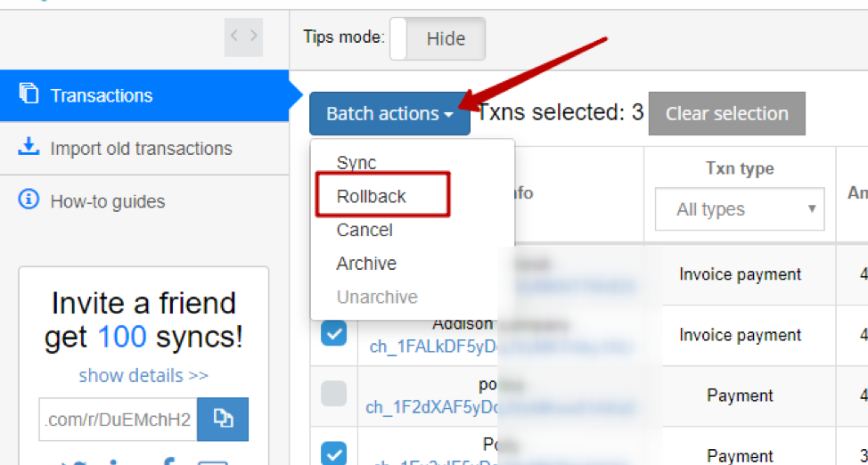Open Import old transactions page

tap(141, 149)
